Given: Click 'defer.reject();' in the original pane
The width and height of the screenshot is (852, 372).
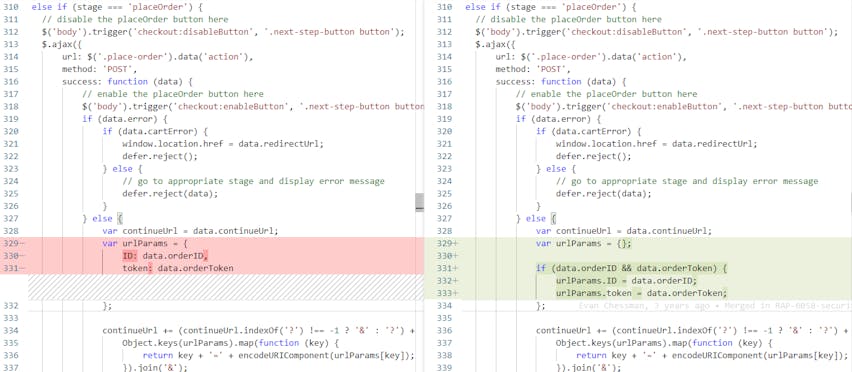Looking at the screenshot, I should [160, 156].
